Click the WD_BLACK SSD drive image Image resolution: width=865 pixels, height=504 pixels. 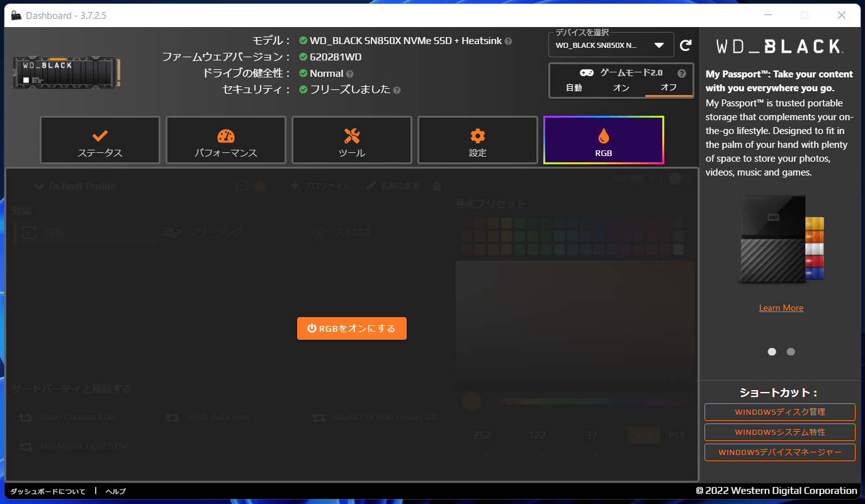[67, 73]
